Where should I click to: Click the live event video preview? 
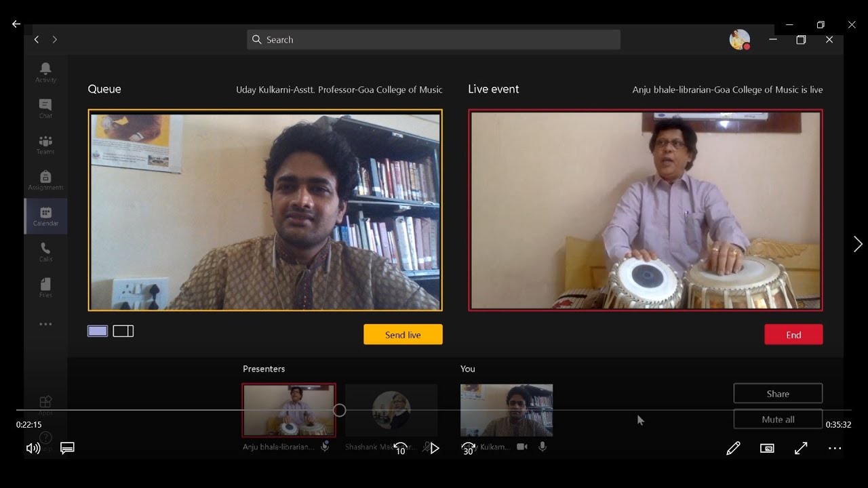tap(646, 210)
